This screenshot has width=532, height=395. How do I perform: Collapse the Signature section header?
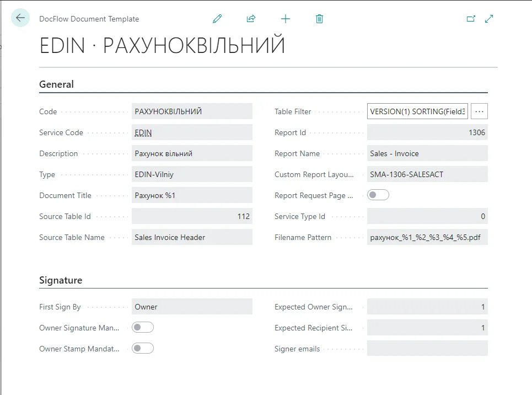click(x=61, y=280)
